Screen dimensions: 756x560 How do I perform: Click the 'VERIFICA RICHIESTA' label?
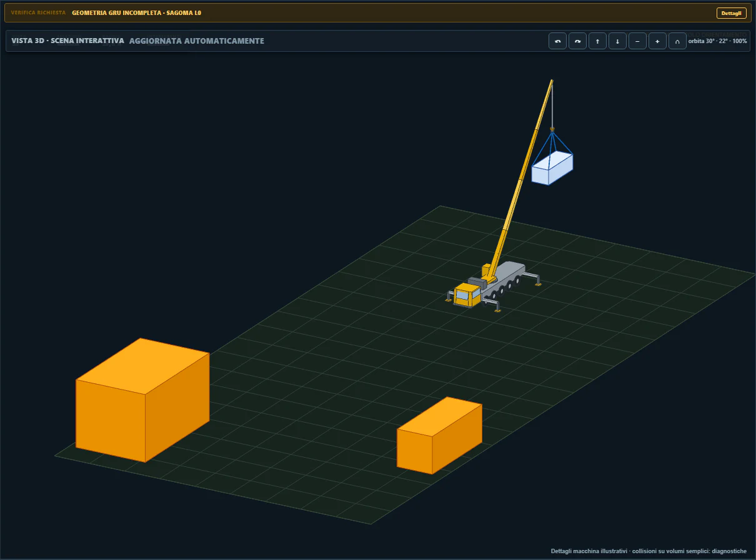[x=38, y=13]
